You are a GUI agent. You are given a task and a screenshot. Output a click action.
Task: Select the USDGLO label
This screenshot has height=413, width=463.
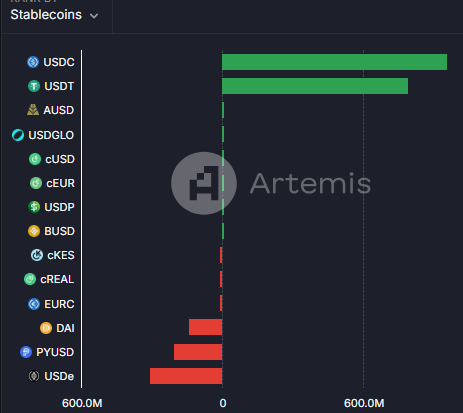click(x=51, y=135)
